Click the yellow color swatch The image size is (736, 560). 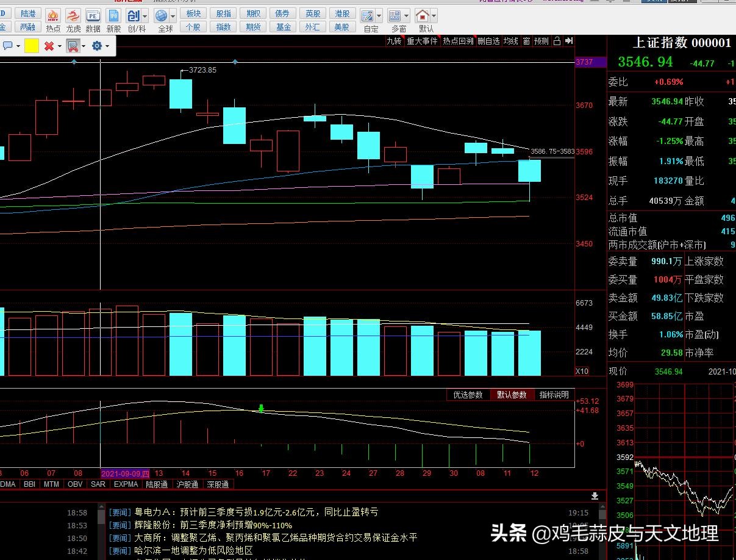31,45
